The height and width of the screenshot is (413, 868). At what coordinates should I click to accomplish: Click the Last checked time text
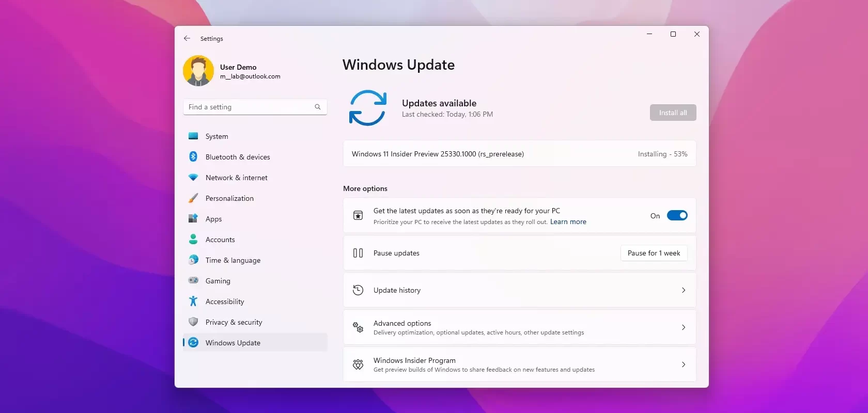(x=447, y=115)
